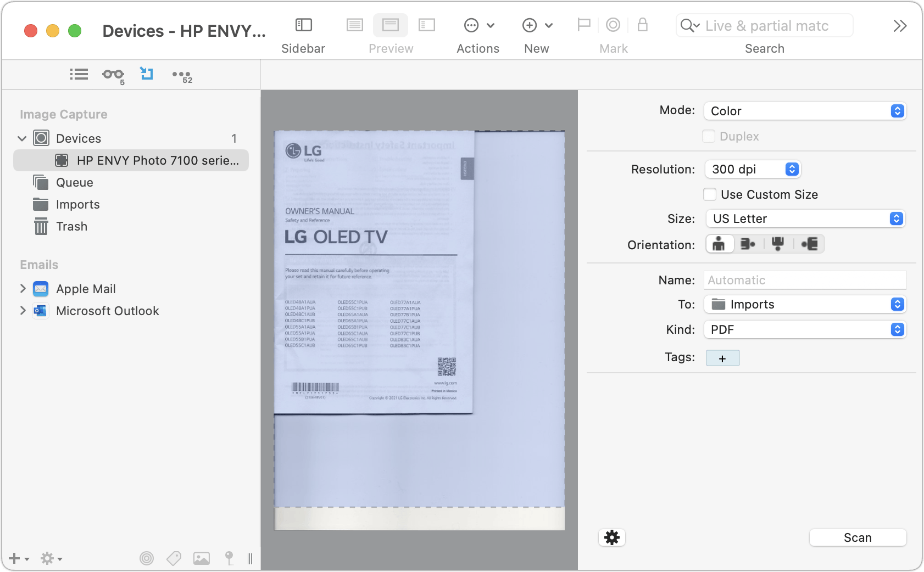The height and width of the screenshot is (572, 924).
Task: Select the widescreen preview layout icon
Action: coord(426,25)
